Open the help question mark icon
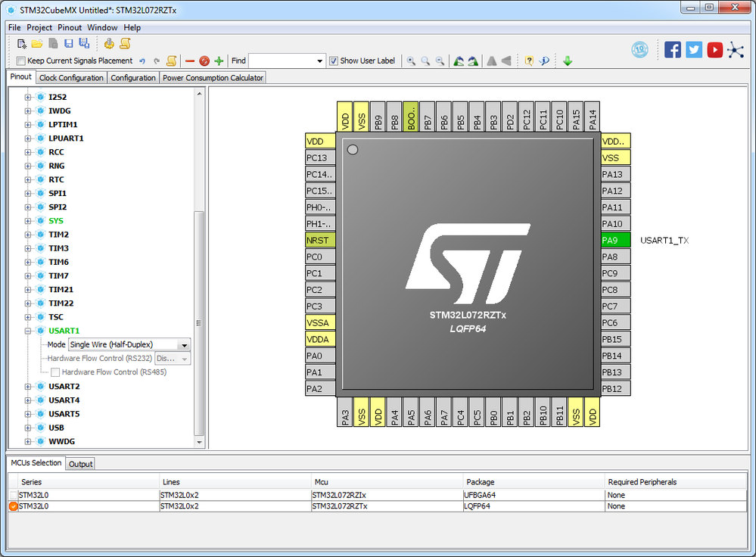 pyautogui.click(x=529, y=61)
